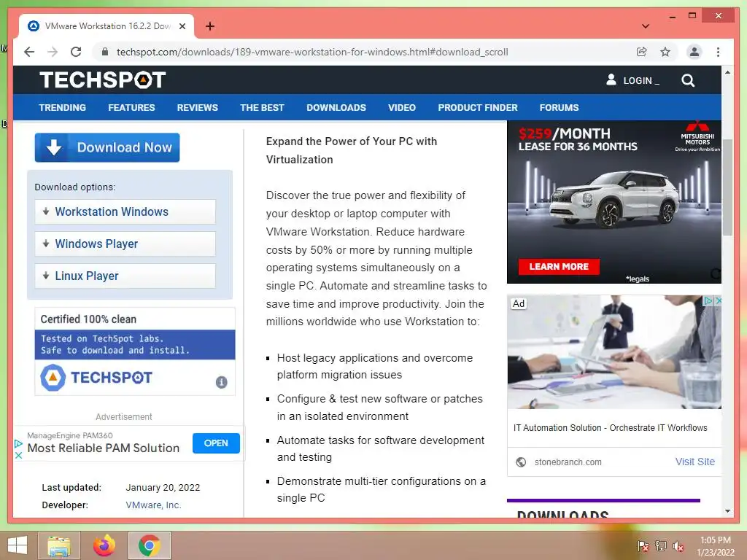
Task: Open the DOWNLOADS menu item
Action: (x=336, y=108)
